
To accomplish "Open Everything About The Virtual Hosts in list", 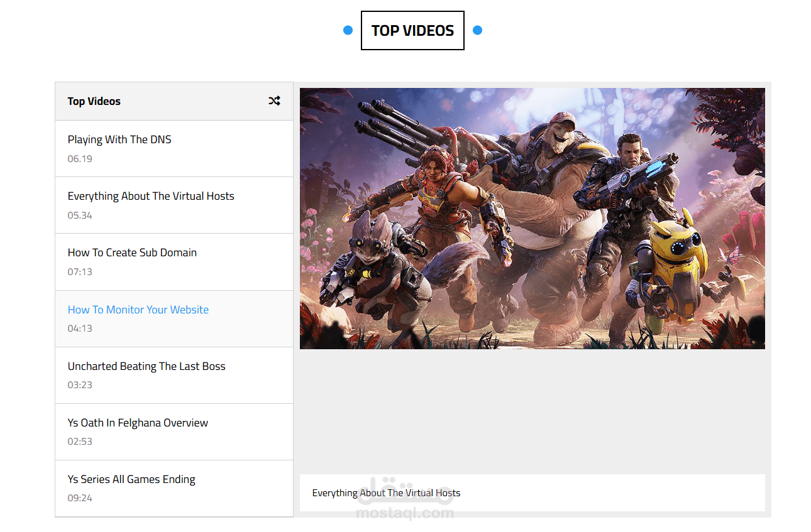I will [174, 205].
